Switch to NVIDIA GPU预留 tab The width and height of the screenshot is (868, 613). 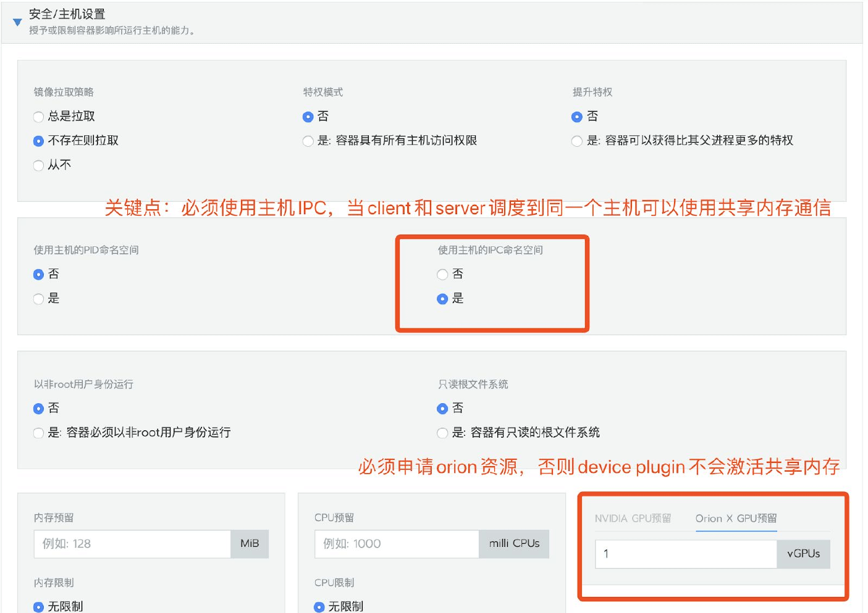633,519
